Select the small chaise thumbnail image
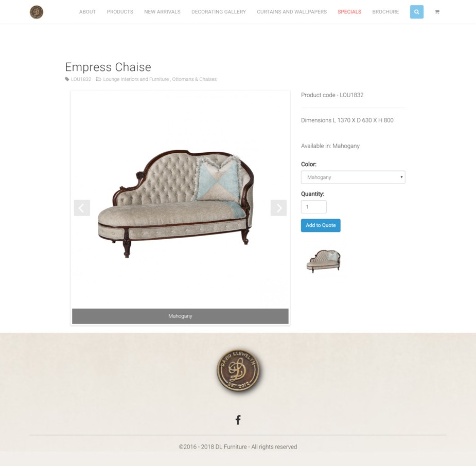Viewport: 476px width, 466px height. tap(324, 261)
